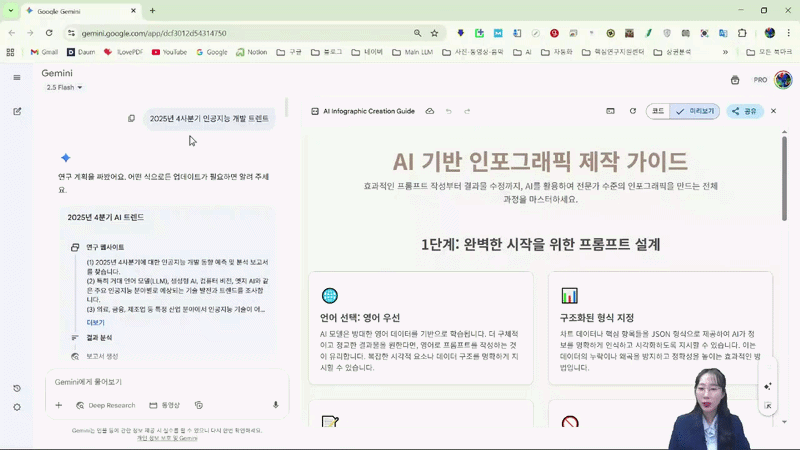Undo the last change in canvas
Screen dimensions: 800x450
tap(449, 111)
